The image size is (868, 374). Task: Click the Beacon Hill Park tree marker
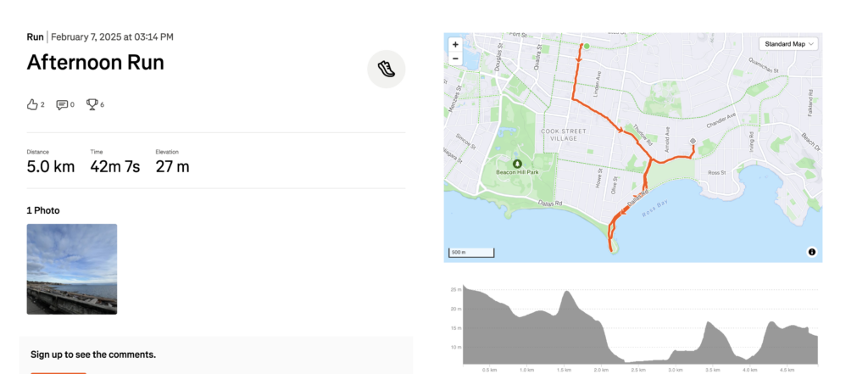click(516, 163)
